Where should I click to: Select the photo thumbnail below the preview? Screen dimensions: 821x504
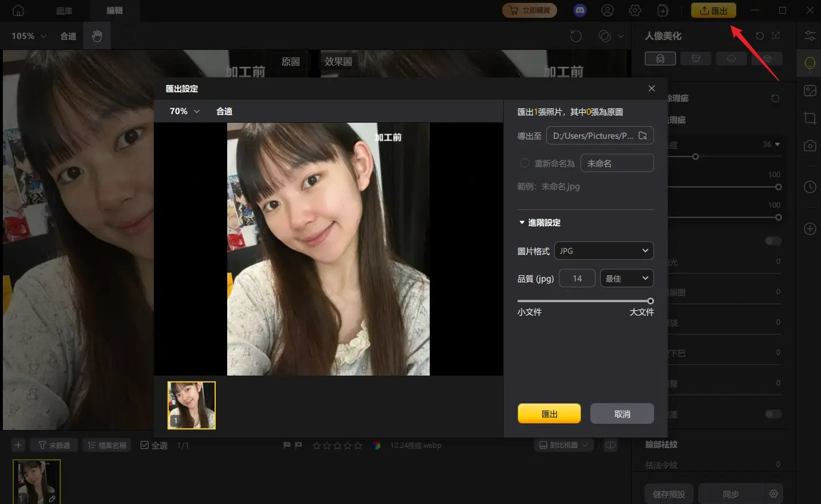(x=191, y=405)
